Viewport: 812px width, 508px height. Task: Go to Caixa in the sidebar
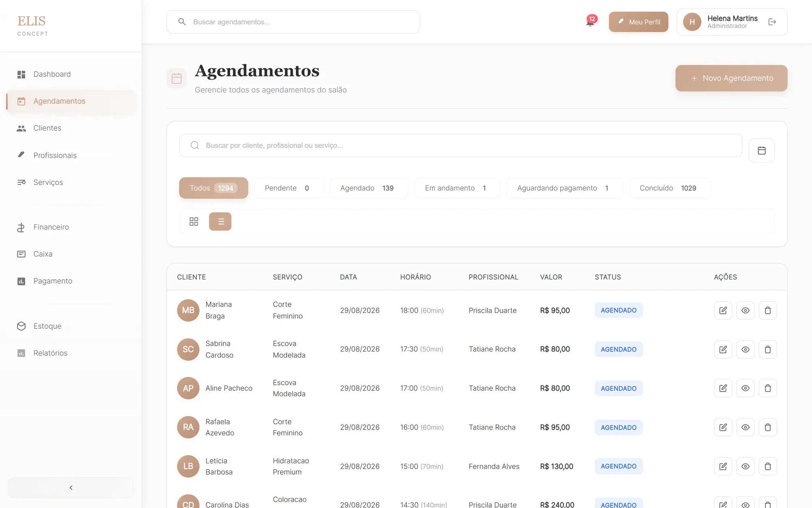click(71, 254)
